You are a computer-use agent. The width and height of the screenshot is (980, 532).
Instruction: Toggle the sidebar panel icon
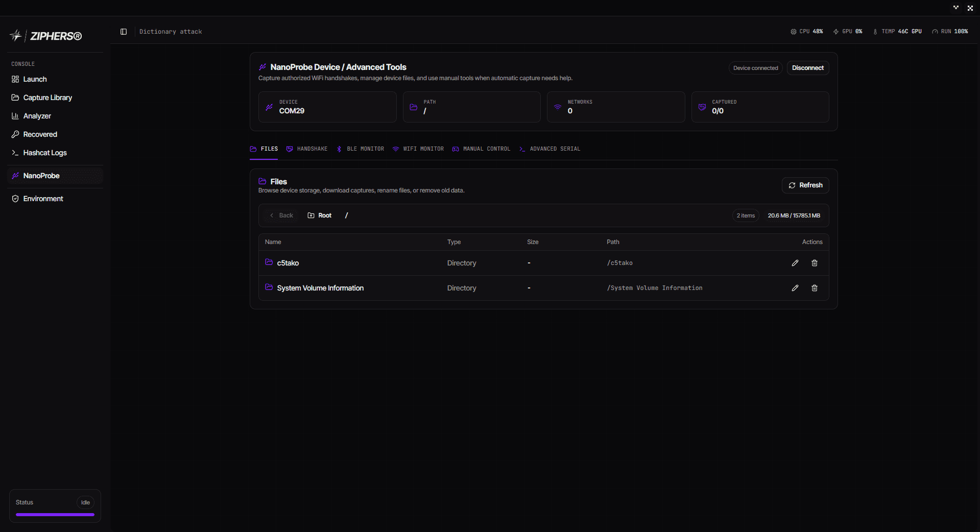point(124,32)
